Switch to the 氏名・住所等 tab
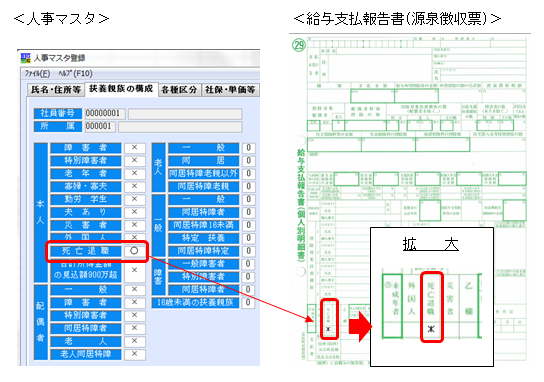The image size is (544, 382). [x=56, y=90]
